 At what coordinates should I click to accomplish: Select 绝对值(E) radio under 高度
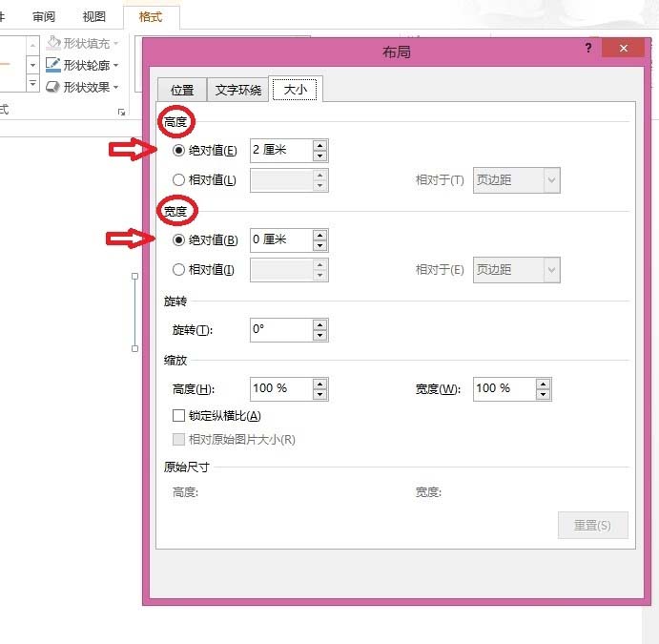(178, 151)
